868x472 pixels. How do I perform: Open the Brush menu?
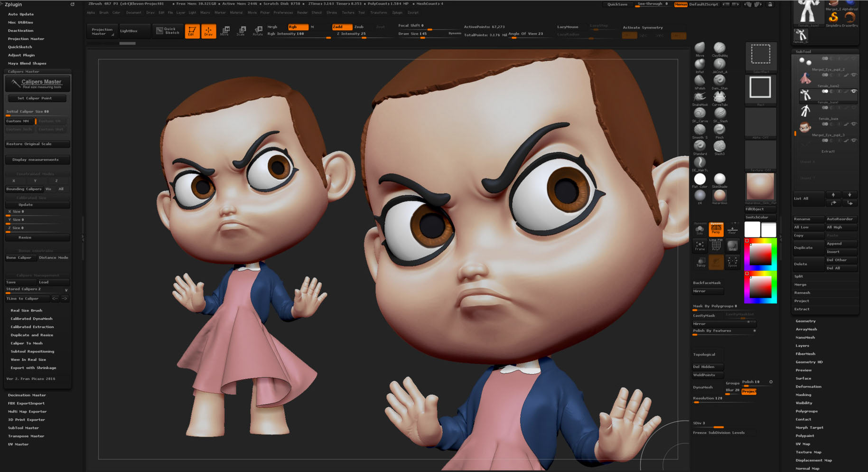click(104, 13)
